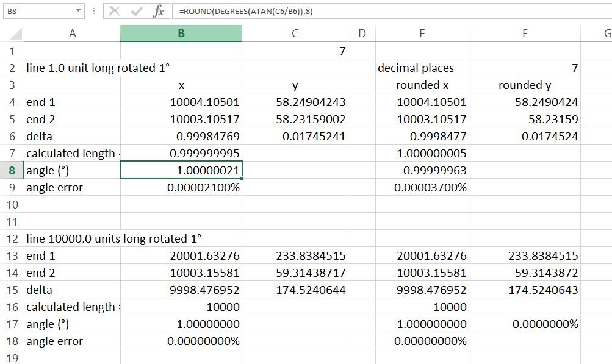Select cell with 0.00002100% angle error
The width and height of the screenshot is (612, 364).
point(181,188)
